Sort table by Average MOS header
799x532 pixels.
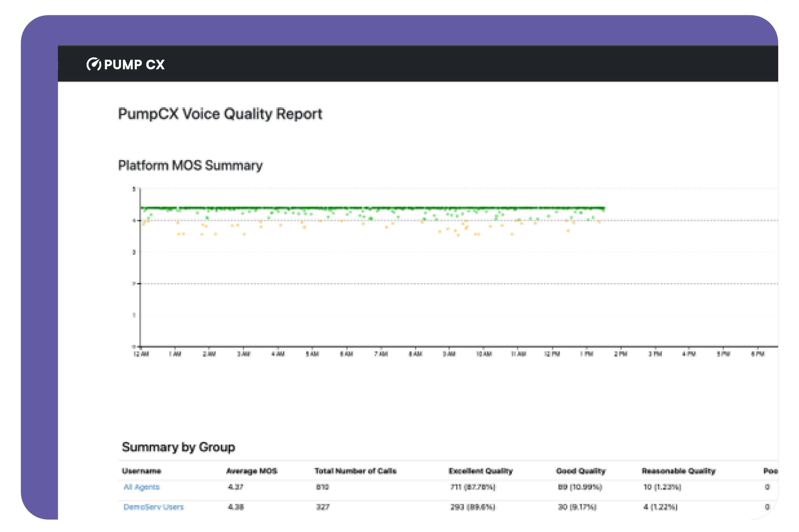click(252, 471)
